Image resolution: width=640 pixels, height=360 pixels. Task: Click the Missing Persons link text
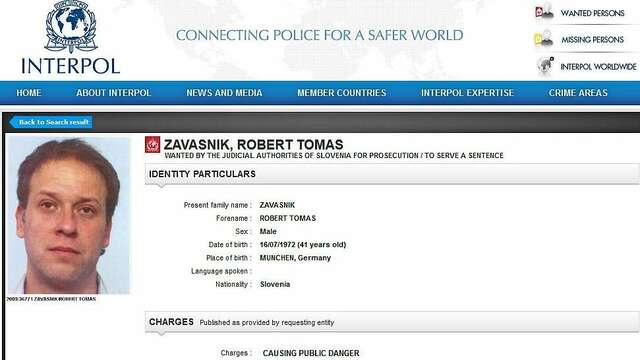(592, 40)
